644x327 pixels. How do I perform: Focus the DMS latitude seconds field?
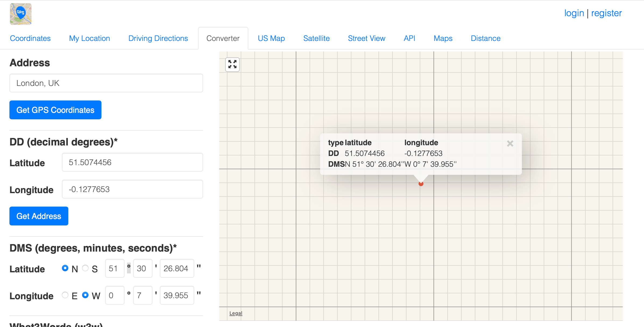[177, 268]
